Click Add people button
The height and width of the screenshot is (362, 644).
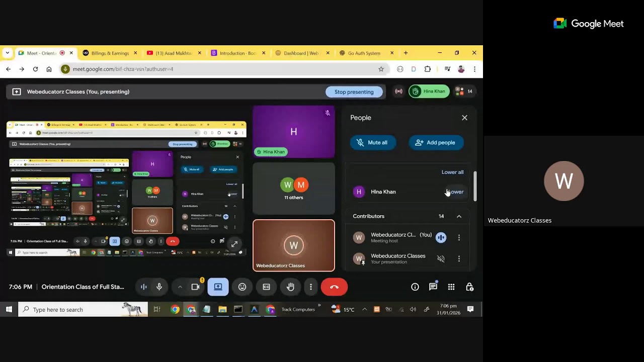[x=436, y=142]
